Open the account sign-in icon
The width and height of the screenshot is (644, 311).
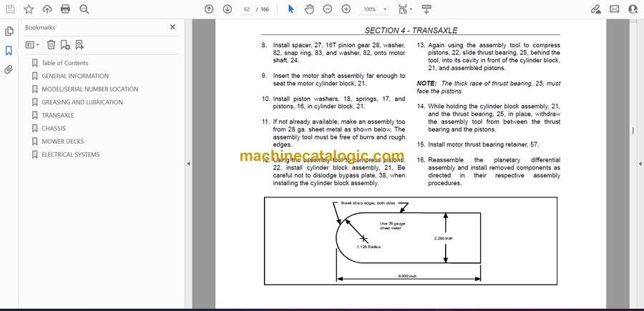(x=633, y=9)
